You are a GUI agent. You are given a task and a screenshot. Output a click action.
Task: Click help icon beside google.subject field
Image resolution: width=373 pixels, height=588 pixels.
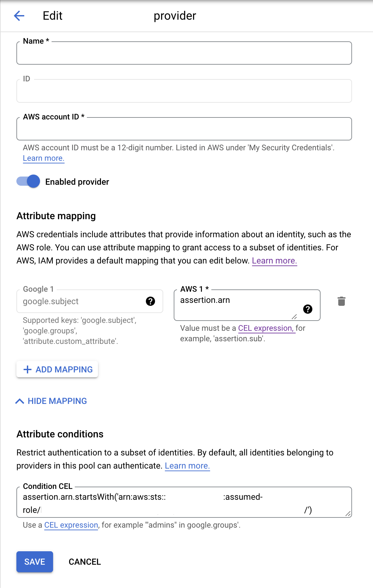click(150, 301)
